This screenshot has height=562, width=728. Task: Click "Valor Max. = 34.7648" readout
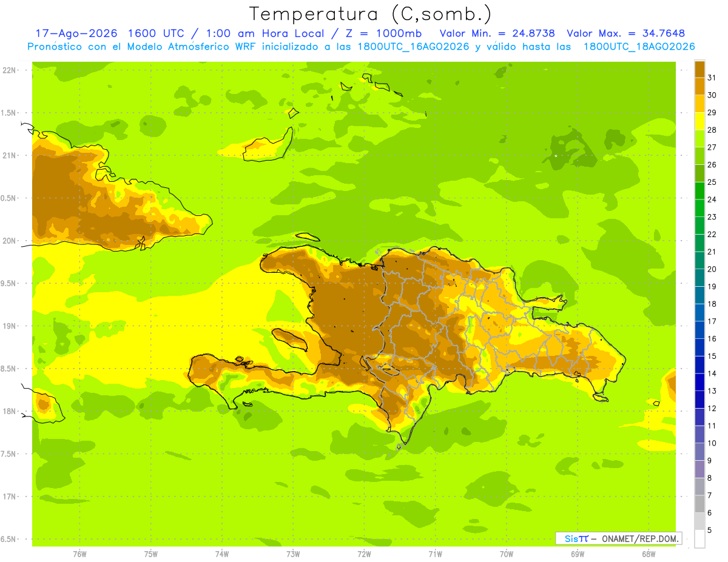click(x=626, y=33)
